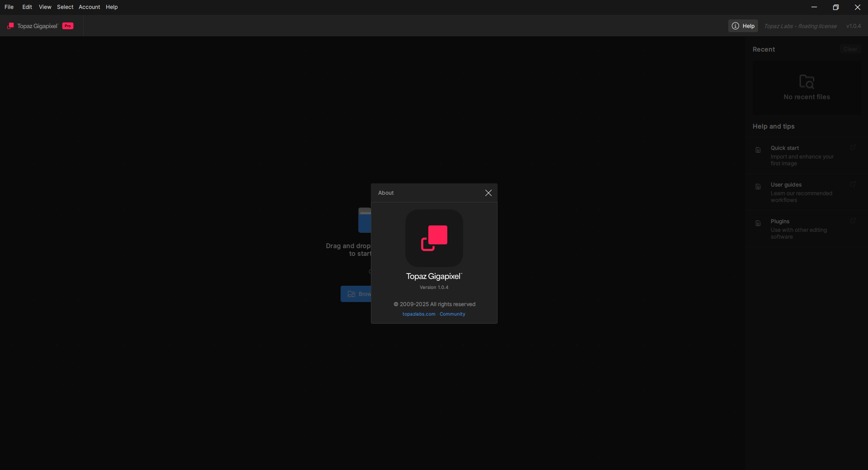Open the Quick start external link icon
This screenshot has width=868, height=470.
pyautogui.click(x=853, y=148)
